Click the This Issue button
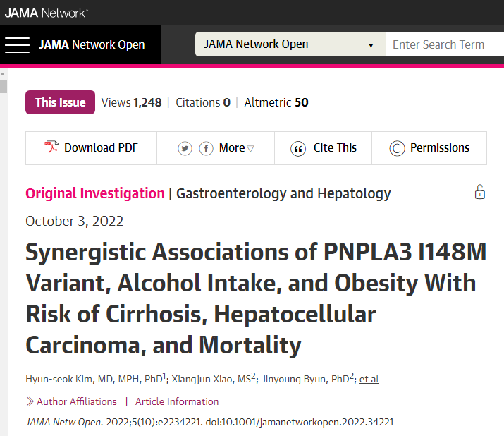The image size is (504, 436). click(60, 102)
